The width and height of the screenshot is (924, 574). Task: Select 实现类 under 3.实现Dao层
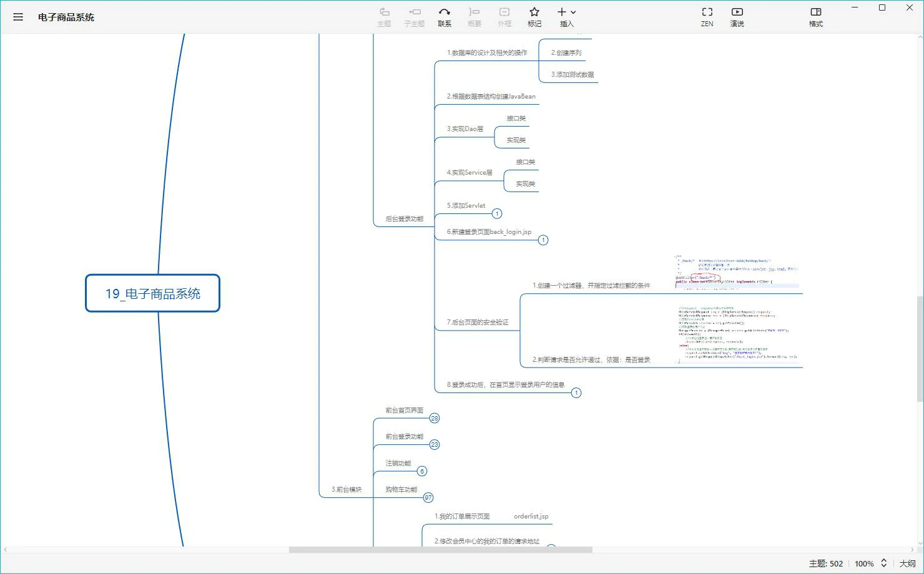coord(516,140)
